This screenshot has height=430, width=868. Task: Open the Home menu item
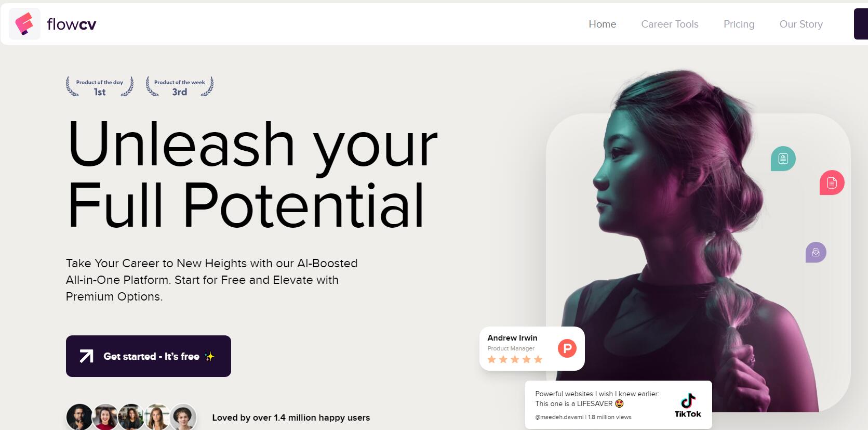(x=602, y=24)
